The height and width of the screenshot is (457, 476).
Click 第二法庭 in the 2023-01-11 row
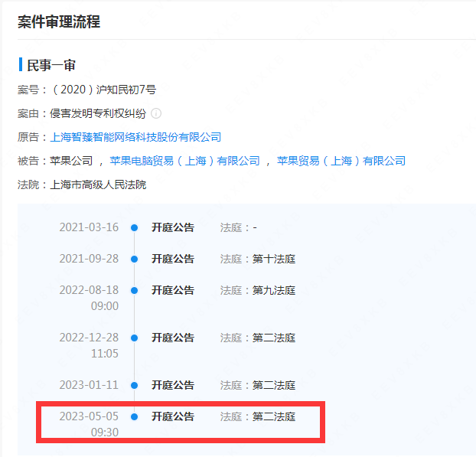[274, 385]
